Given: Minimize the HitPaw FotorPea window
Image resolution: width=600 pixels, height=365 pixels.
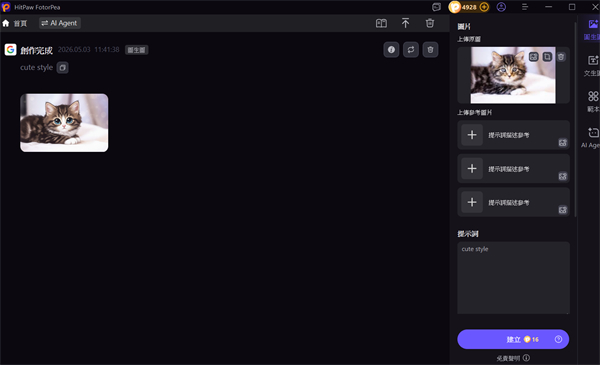Looking at the screenshot, I should (548, 7).
